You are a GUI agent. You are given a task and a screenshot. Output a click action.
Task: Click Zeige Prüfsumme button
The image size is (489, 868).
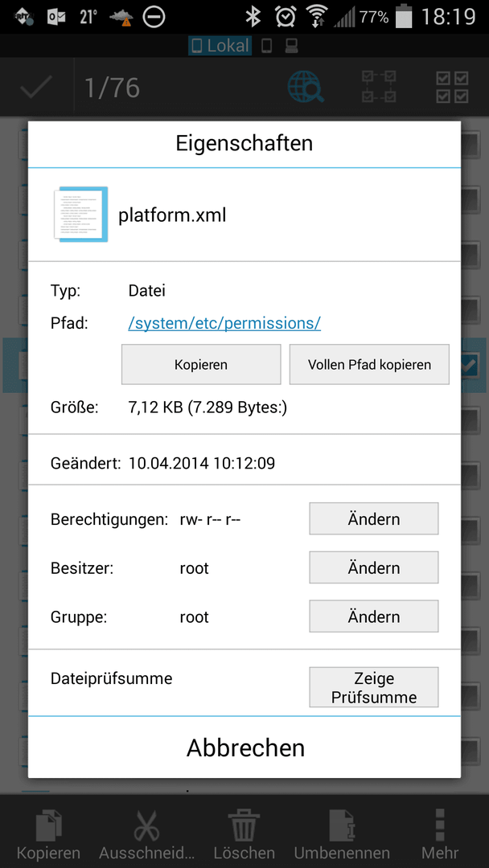point(374,687)
